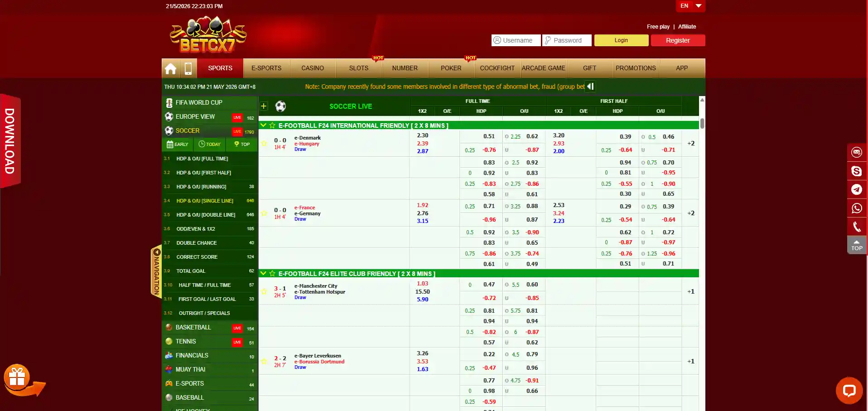The image size is (868, 411).
Task: Favorite the e-Denmark vs e-Hungary match
Action: point(264,144)
